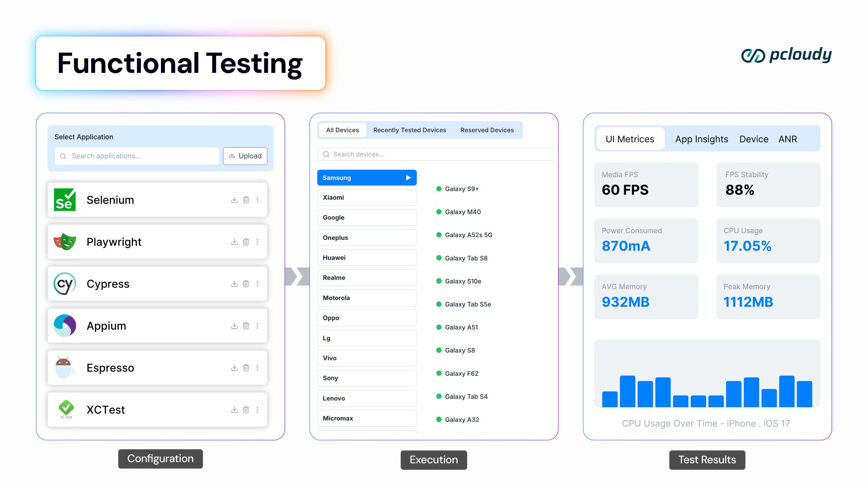Delete the Selenium application with trash icon
This screenshot has height=488, width=868.
click(246, 200)
